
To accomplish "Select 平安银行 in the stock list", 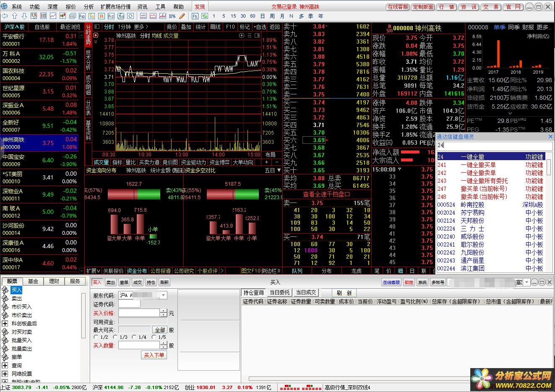I will pos(39,40).
